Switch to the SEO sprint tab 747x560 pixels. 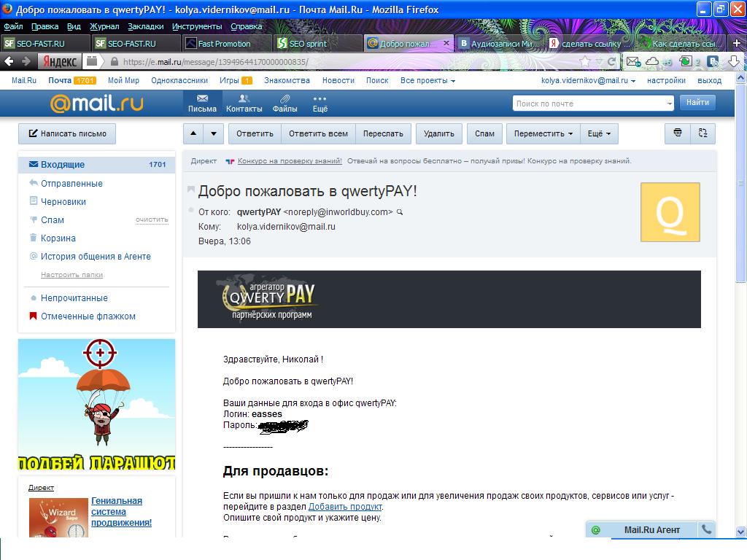pos(317,43)
